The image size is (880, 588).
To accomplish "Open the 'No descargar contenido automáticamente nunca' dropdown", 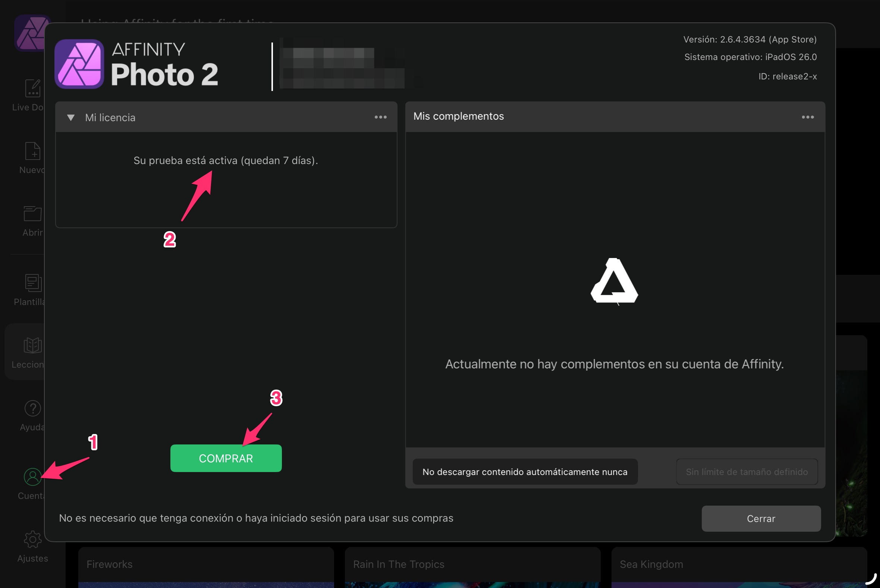I will (525, 472).
